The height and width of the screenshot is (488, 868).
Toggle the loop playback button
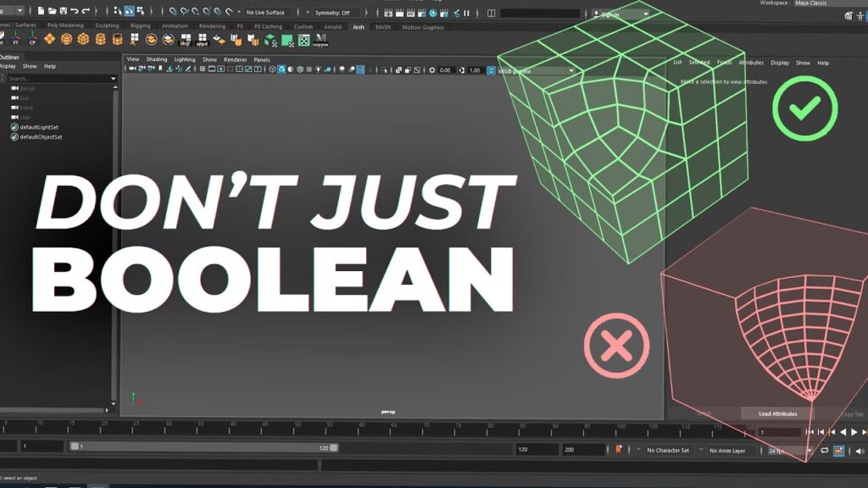[825, 450]
